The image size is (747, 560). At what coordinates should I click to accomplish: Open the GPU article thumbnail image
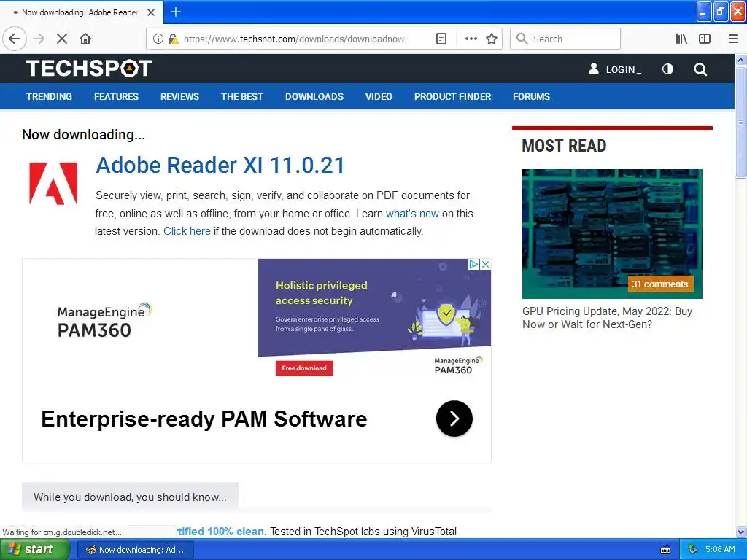tap(612, 234)
